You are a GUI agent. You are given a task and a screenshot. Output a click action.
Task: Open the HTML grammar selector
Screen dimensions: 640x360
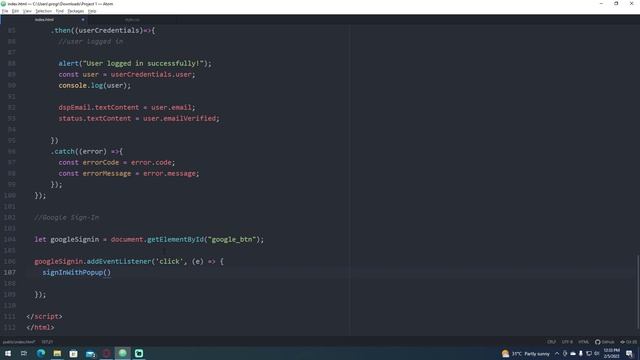point(583,342)
